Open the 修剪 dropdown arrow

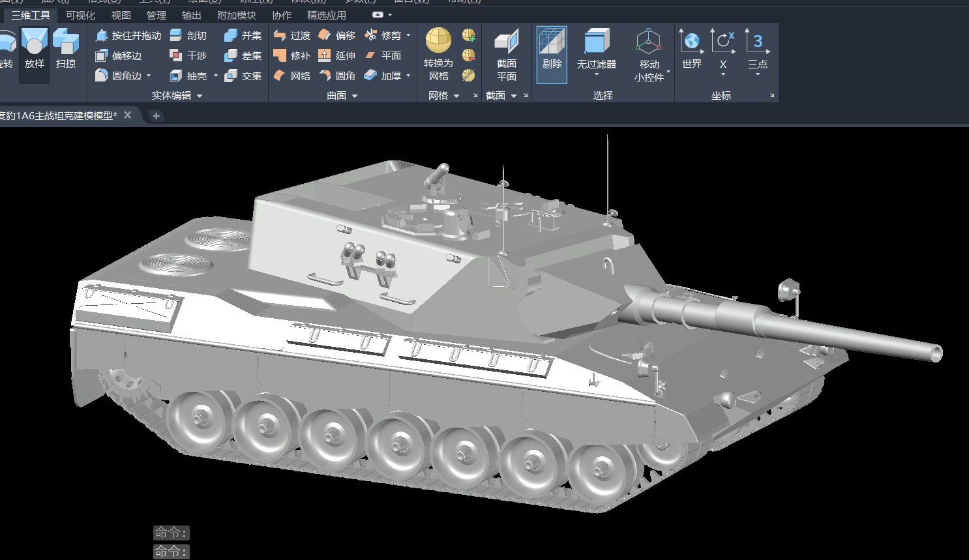tap(408, 35)
